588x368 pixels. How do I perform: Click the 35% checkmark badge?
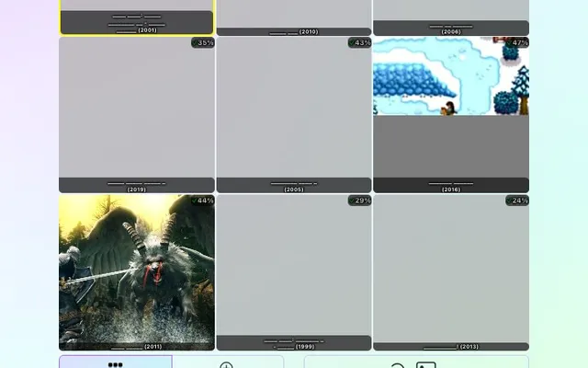pyautogui.click(x=203, y=43)
